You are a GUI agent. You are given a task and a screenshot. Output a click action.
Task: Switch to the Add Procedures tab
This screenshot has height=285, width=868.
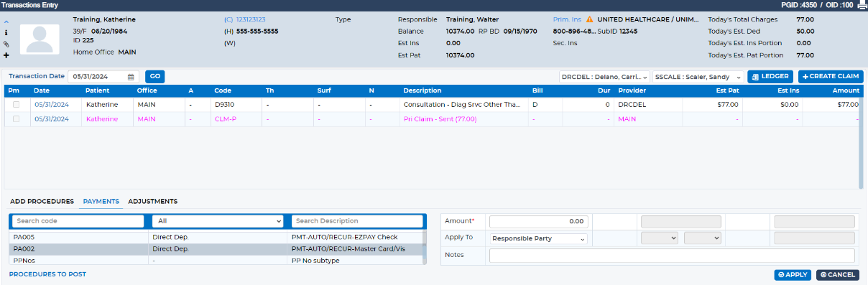pos(42,201)
